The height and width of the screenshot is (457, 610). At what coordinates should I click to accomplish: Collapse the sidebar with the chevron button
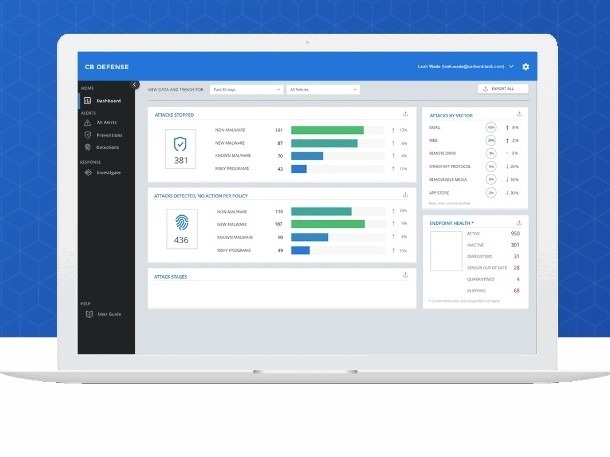pyautogui.click(x=135, y=84)
